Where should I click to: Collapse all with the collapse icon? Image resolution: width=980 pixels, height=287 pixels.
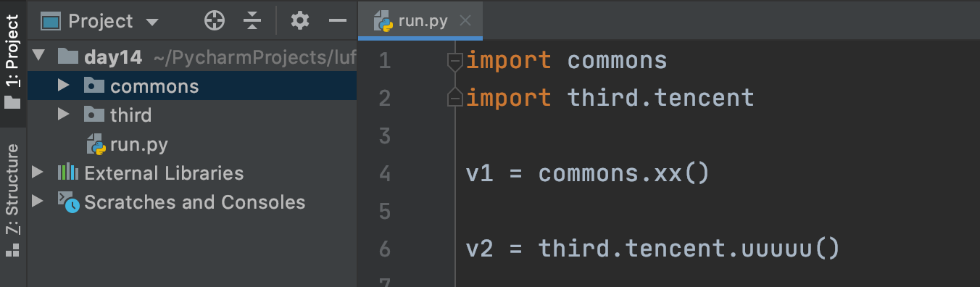coord(252,21)
